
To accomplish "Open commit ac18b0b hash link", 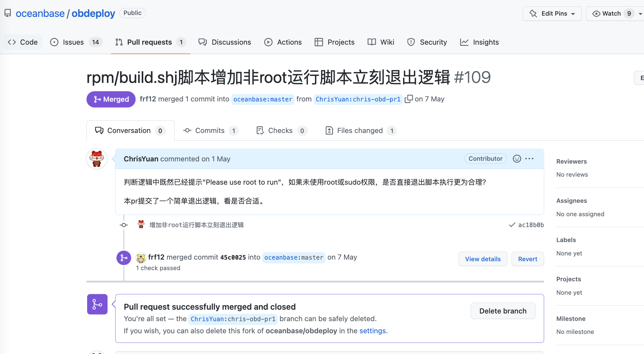I will tap(531, 225).
